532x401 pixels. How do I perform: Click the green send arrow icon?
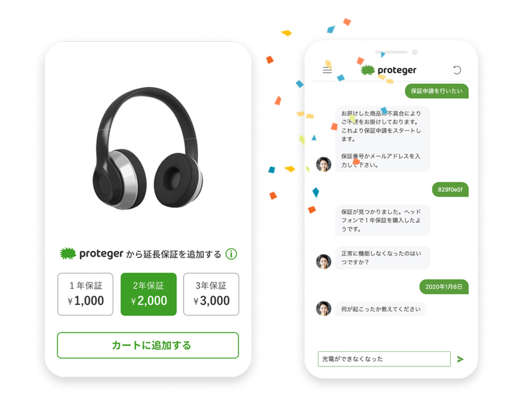(460, 359)
